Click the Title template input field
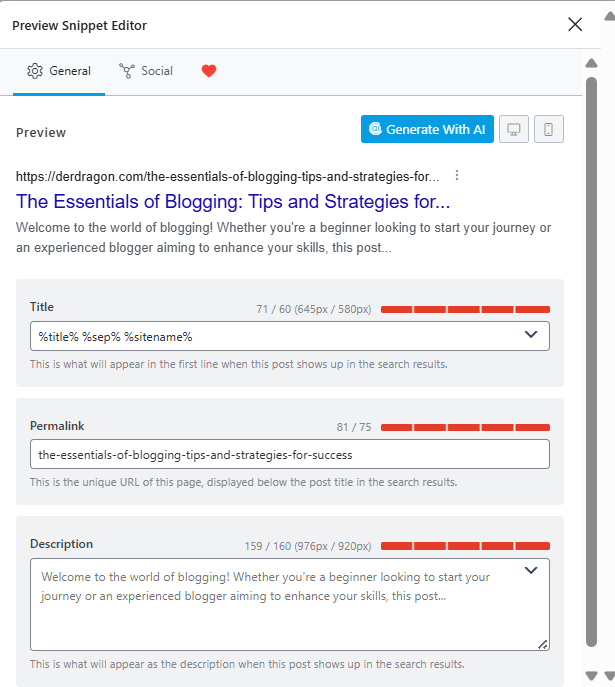Screen dimensions: 615x687 coord(270,336)
